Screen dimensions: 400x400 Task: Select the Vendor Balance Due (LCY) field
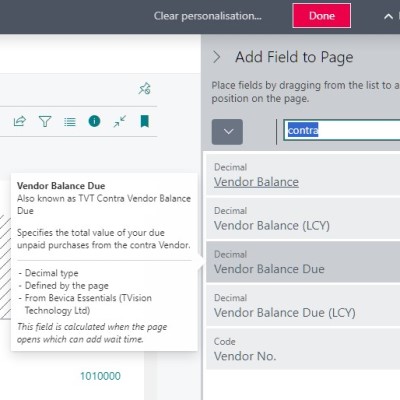[303, 306]
